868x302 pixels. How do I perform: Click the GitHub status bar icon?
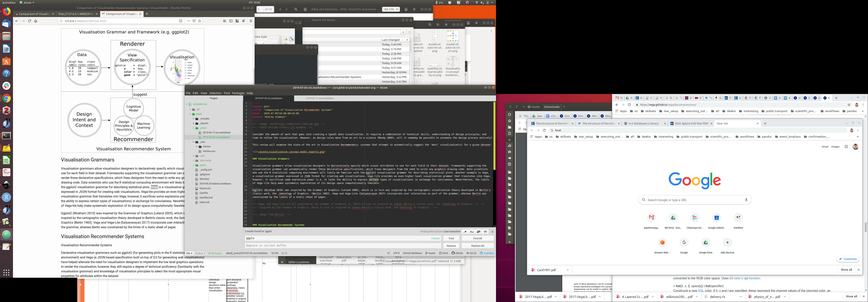[457, 253]
